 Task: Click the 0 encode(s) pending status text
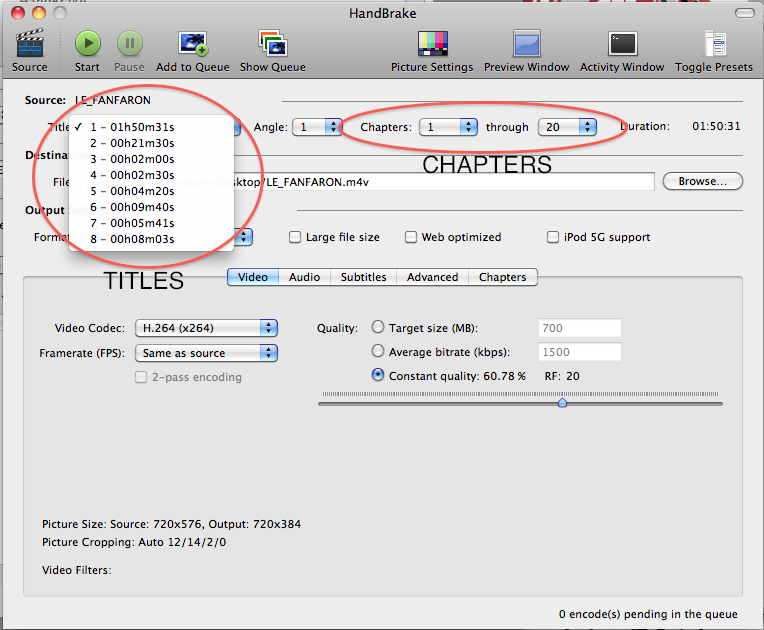(648, 614)
